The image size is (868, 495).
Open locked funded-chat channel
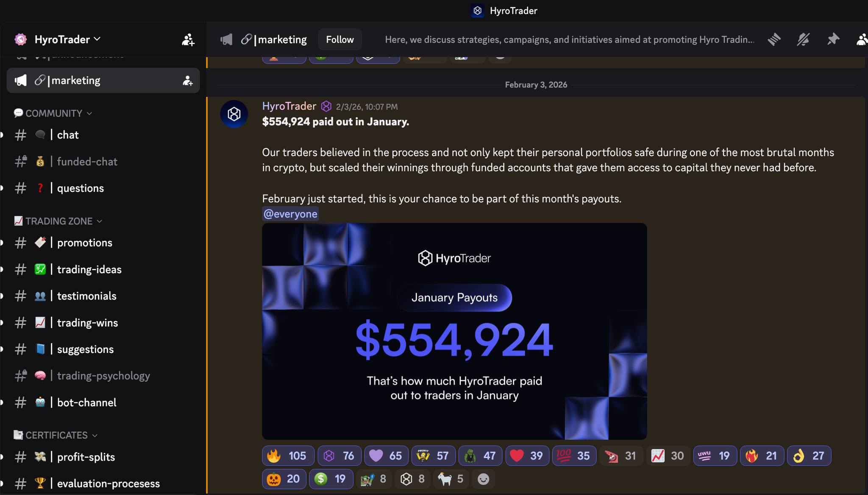coord(103,162)
